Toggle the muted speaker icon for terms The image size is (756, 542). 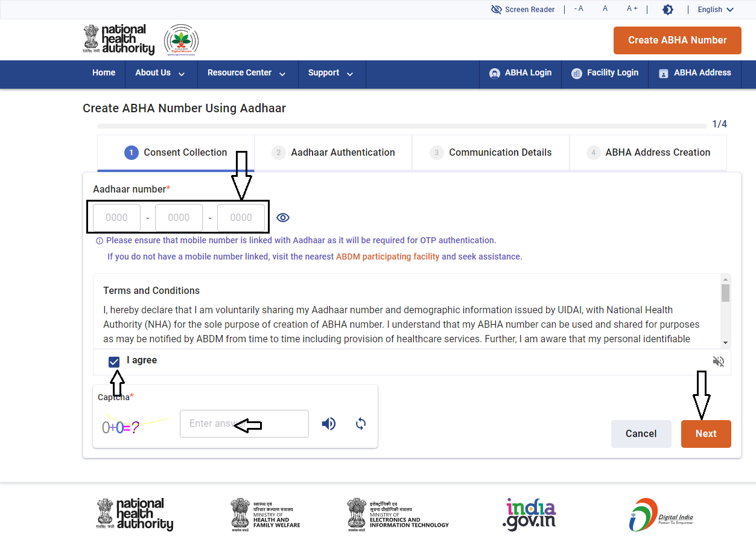[x=718, y=362]
